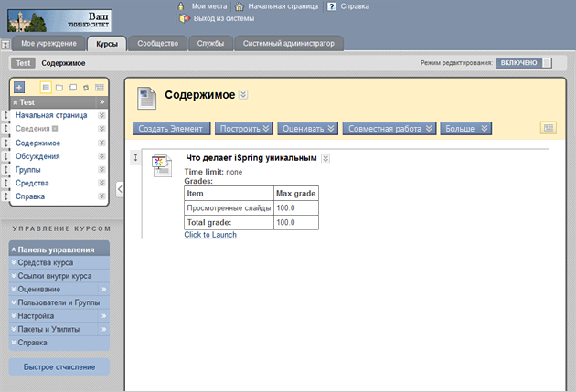Expand Средства курса section

tap(45, 263)
